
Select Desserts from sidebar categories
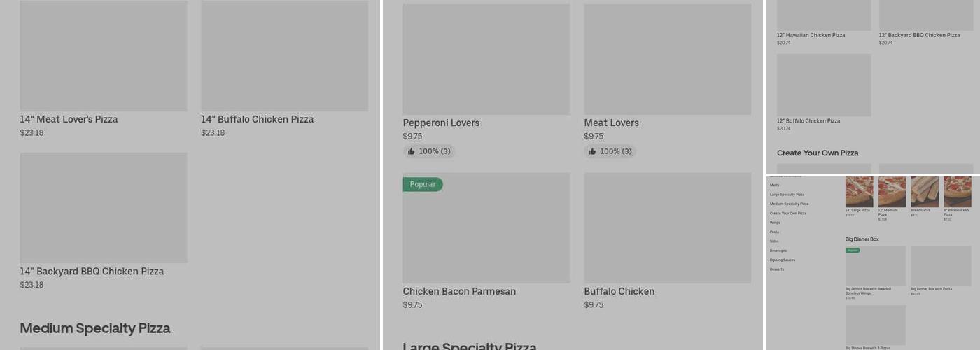pos(777,269)
